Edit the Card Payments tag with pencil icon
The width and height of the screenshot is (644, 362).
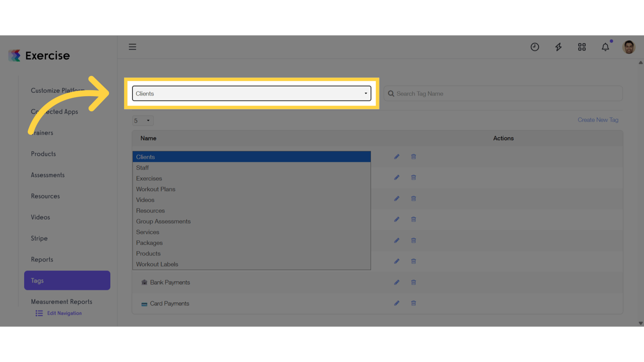396,303
